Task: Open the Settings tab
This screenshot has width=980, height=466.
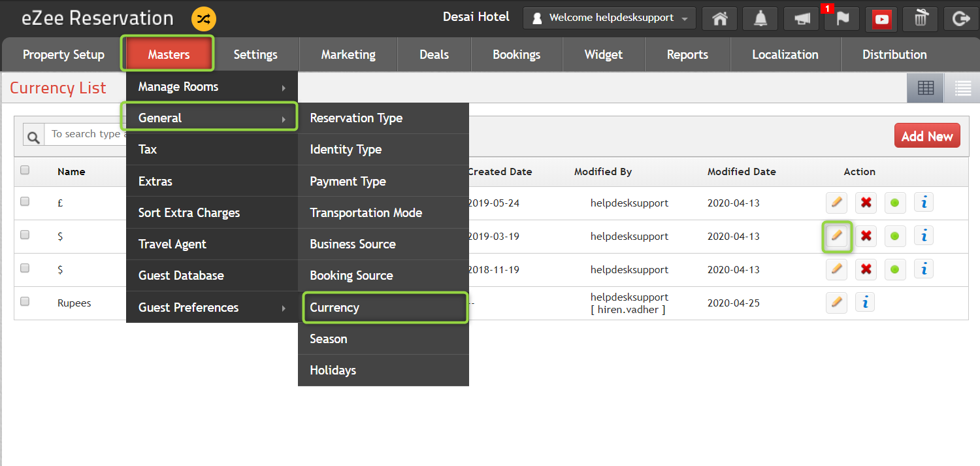Action: click(x=255, y=55)
